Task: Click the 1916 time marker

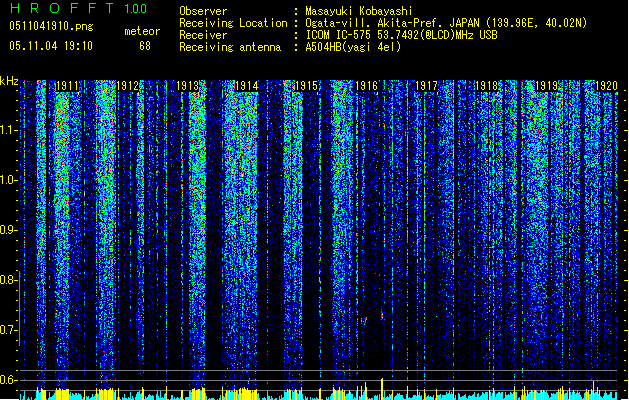Action: [x=366, y=86]
